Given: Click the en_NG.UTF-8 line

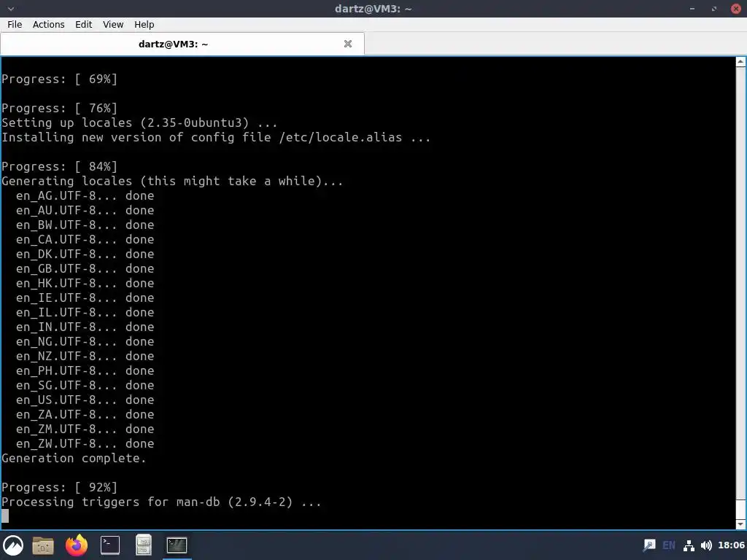Looking at the screenshot, I should 85,341.
